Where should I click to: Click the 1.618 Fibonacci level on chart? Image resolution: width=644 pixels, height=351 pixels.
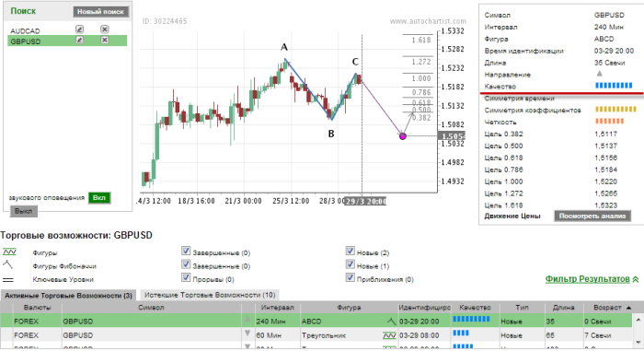(x=421, y=40)
